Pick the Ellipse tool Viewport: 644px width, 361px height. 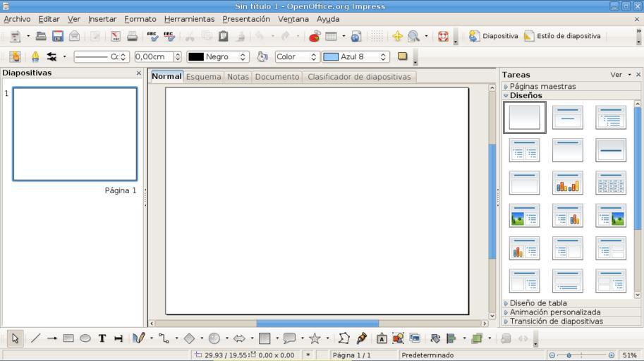point(85,338)
